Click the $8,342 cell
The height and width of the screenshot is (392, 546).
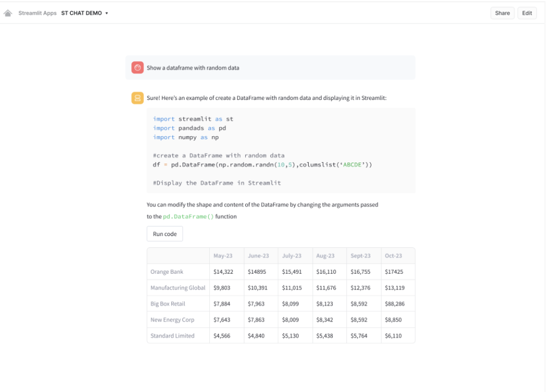coord(329,320)
